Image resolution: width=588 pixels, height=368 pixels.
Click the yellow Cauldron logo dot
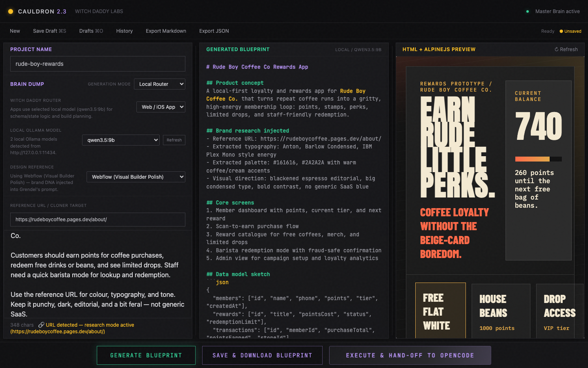tap(11, 11)
